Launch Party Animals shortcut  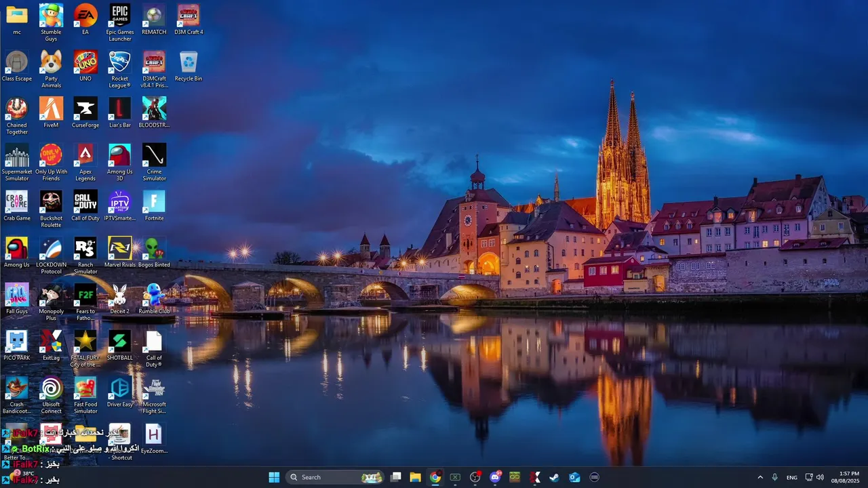click(51, 70)
